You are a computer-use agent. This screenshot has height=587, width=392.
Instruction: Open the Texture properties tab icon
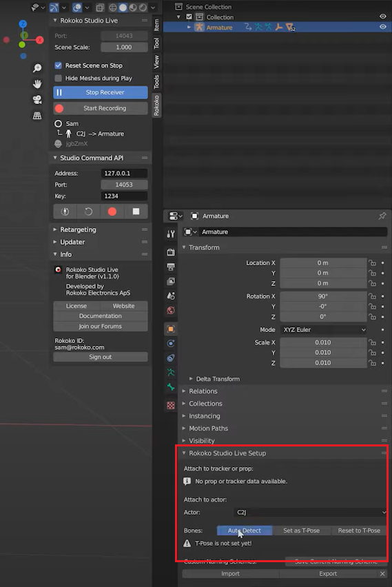171,405
